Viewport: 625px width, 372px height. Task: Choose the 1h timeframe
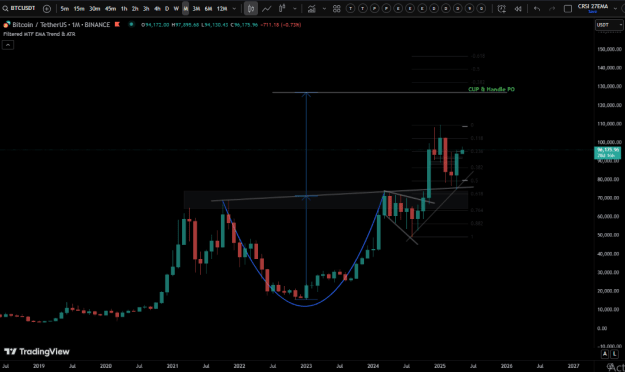(124, 8)
